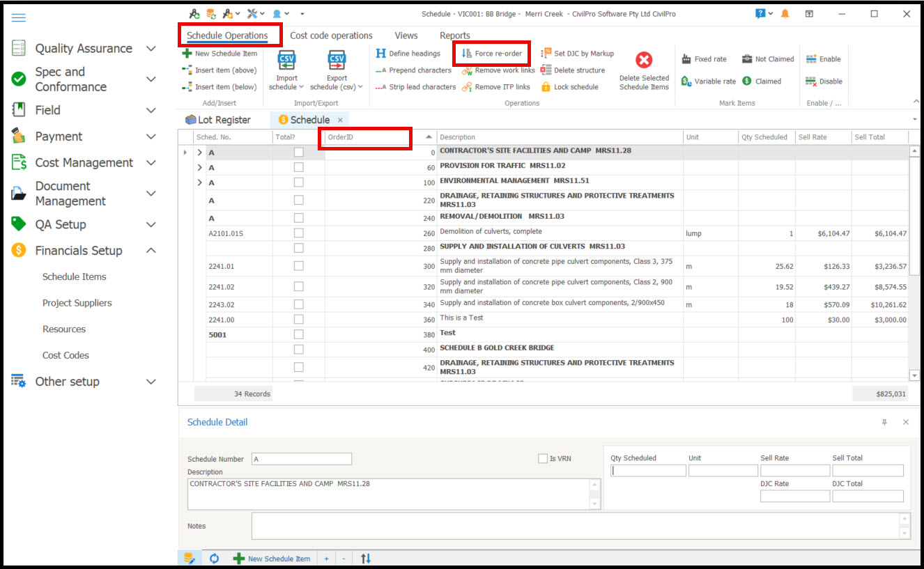Screen dimensions: 924x569
Task: Tick the Is VRN checkbox
Action: (543, 459)
